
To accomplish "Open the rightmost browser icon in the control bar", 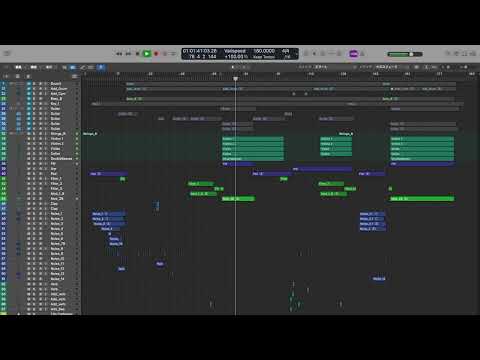I will coord(473,53).
